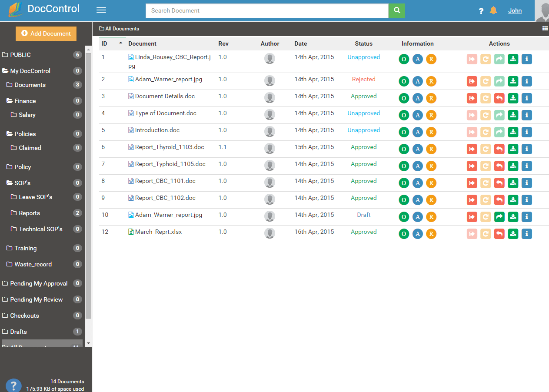549x392 pixels.
Task: Click the 14 Documents count text
Action: tap(67, 382)
